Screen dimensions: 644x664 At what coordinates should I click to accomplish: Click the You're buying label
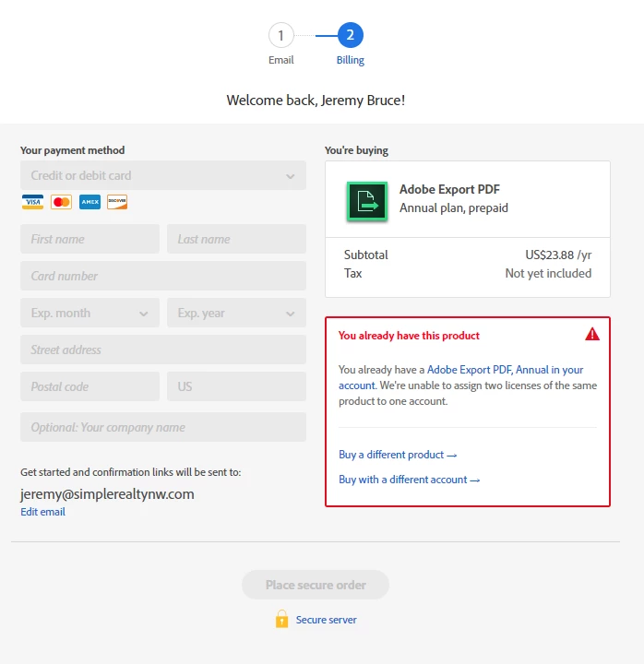356,150
